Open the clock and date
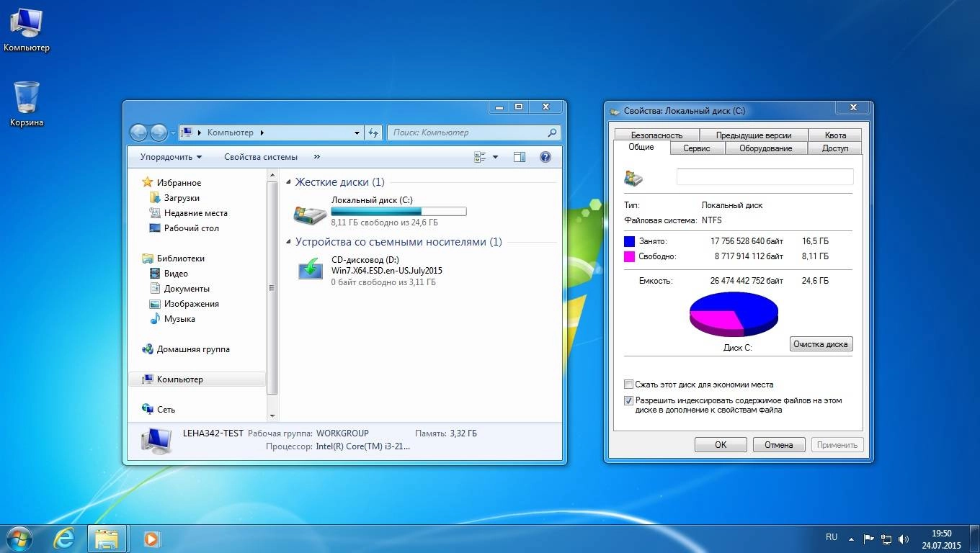The image size is (980, 553). (x=941, y=539)
